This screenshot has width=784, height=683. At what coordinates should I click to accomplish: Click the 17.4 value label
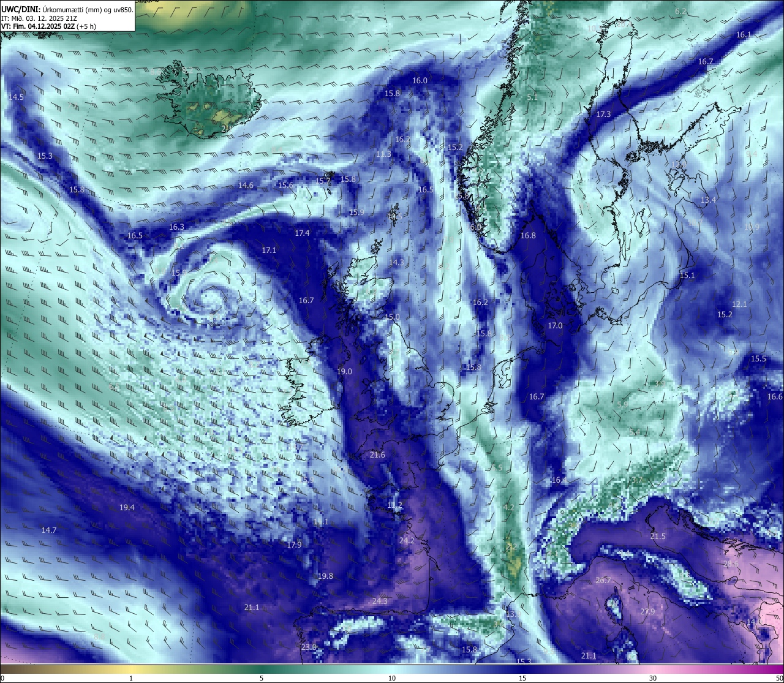[x=302, y=233]
